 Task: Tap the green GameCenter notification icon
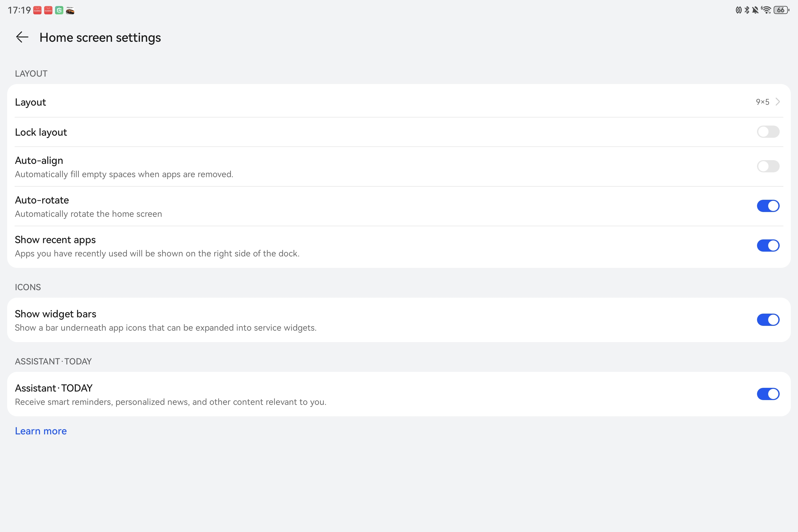pos(59,11)
